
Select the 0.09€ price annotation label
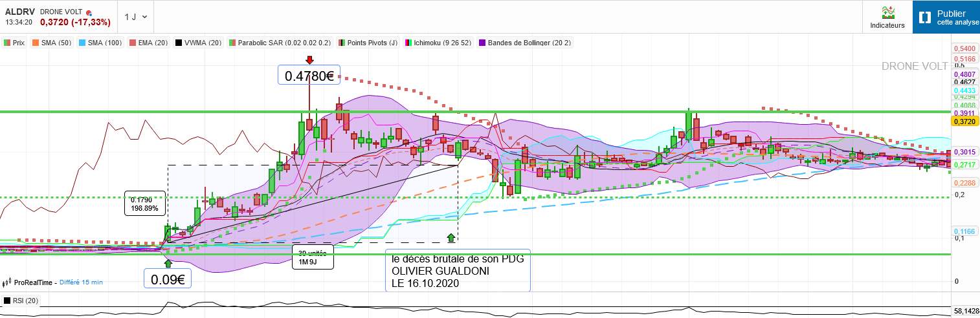(x=168, y=279)
